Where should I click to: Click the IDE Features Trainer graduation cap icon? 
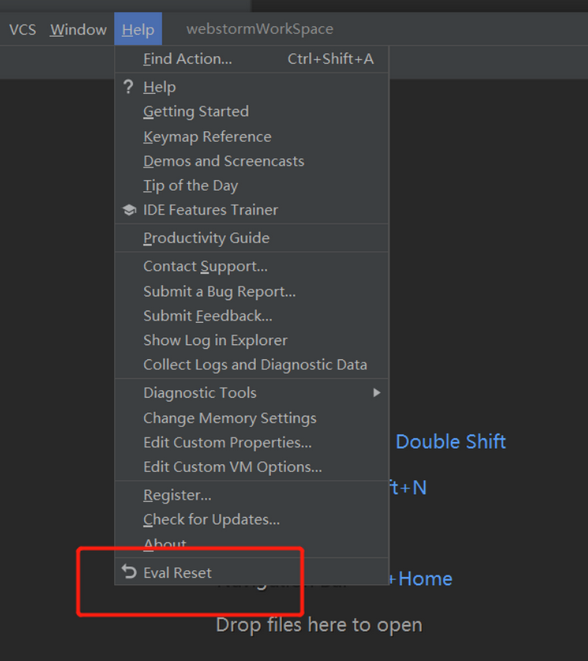tap(129, 210)
